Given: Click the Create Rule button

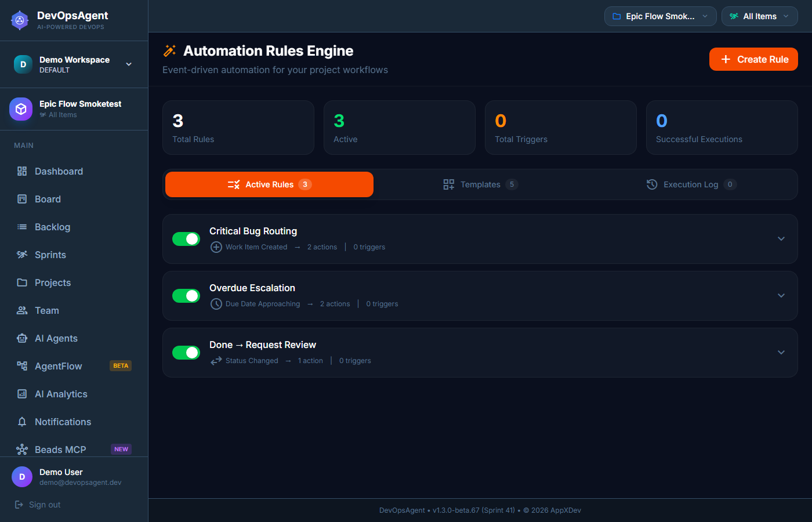Looking at the screenshot, I should pyautogui.click(x=753, y=59).
